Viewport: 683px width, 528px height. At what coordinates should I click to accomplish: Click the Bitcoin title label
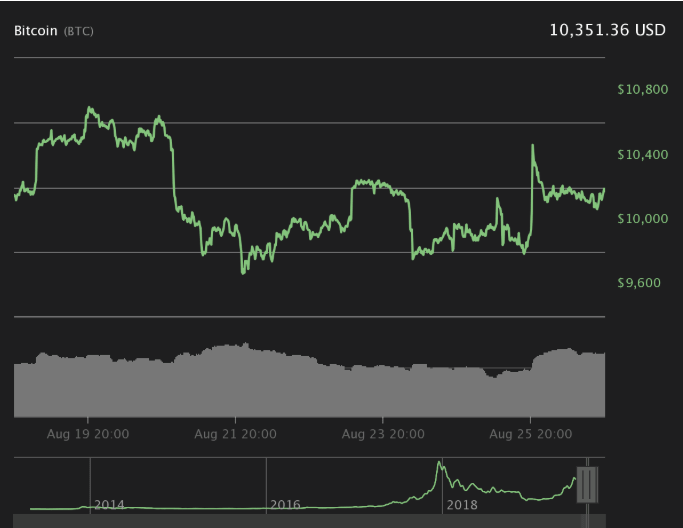pyautogui.click(x=36, y=31)
